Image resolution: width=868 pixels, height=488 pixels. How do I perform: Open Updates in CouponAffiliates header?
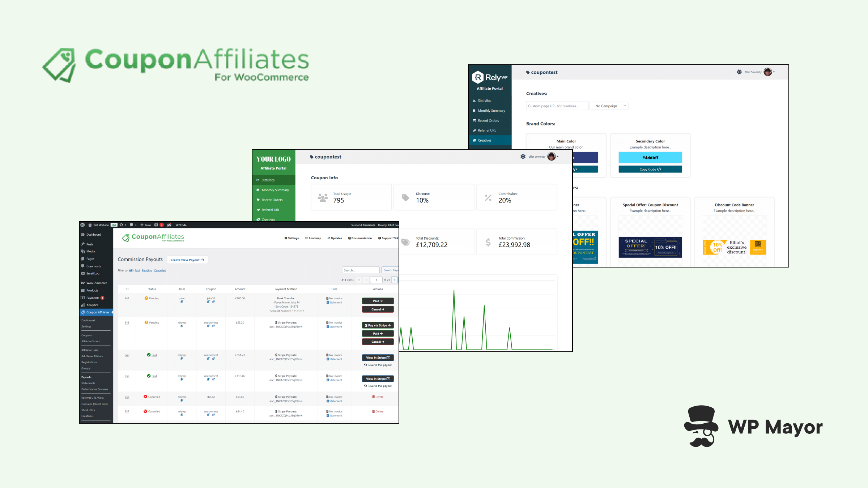point(335,238)
